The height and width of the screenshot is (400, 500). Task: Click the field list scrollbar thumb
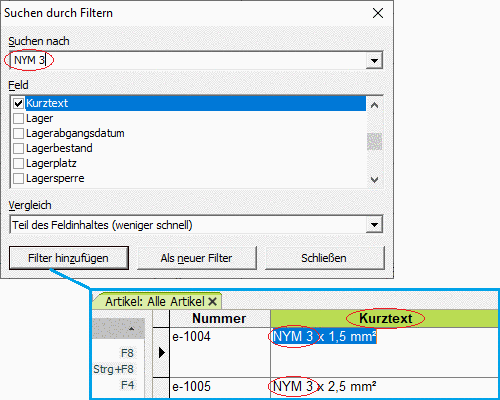[374, 141]
